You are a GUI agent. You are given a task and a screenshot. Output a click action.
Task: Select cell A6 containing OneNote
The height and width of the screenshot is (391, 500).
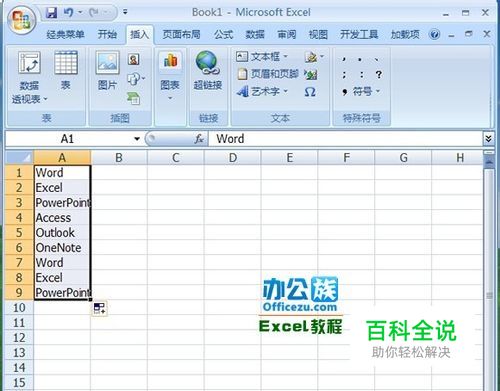coord(62,247)
